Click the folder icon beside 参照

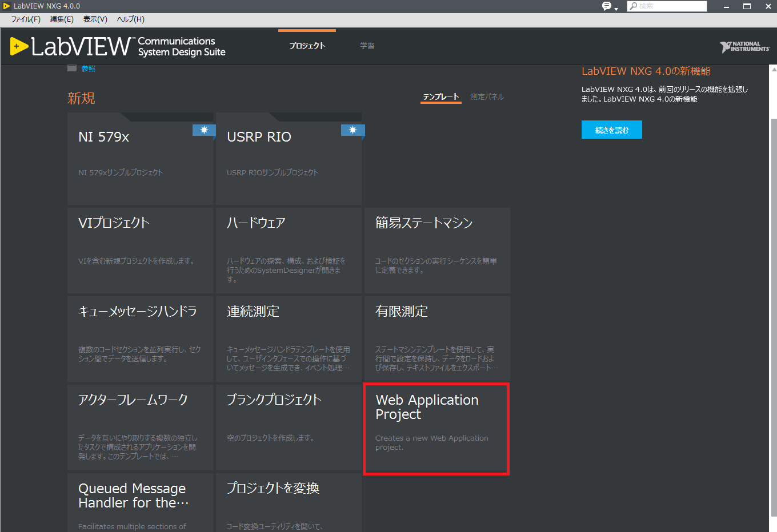(x=72, y=68)
